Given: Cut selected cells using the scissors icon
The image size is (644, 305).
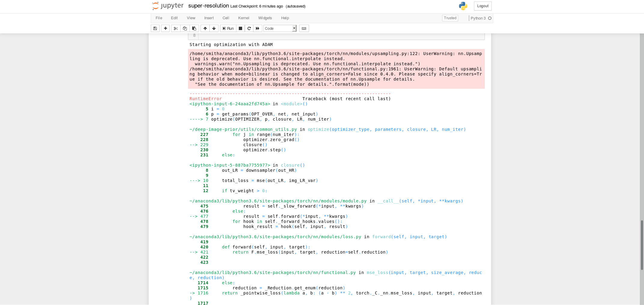Looking at the screenshot, I should coord(176,28).
